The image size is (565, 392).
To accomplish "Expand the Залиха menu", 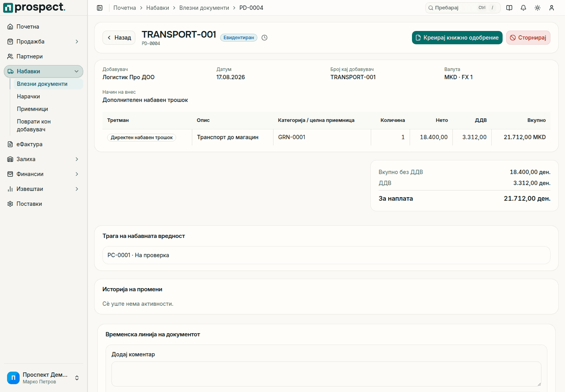I will (44, 159).
